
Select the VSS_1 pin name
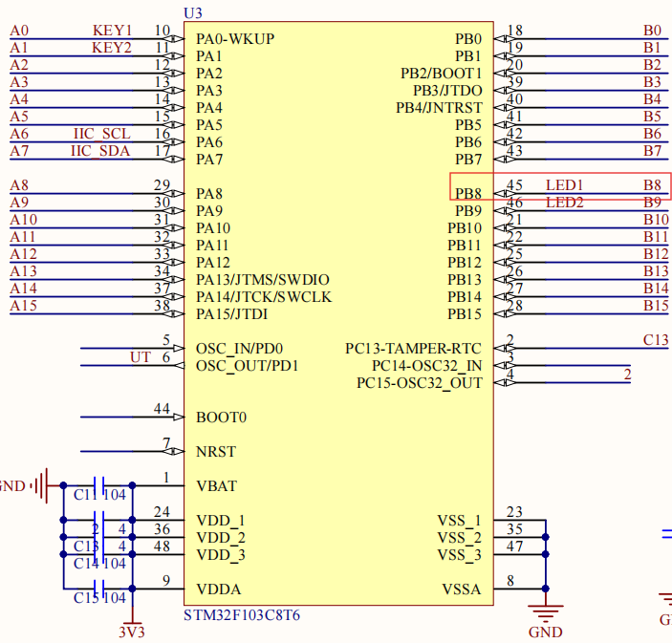click(460, 521)
